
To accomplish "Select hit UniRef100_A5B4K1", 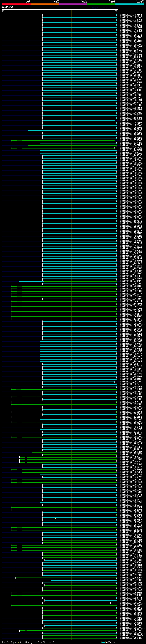I will click(x=131, y=25).
